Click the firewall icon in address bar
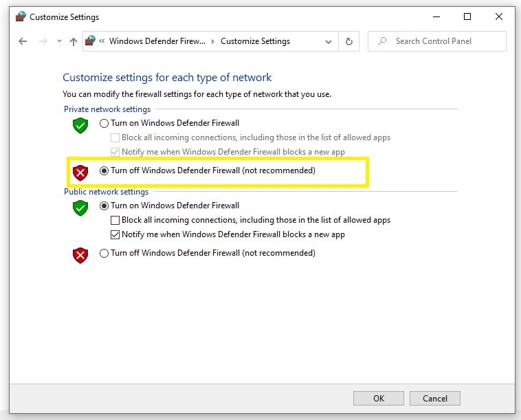521x420 pixels. coord(90,41)
